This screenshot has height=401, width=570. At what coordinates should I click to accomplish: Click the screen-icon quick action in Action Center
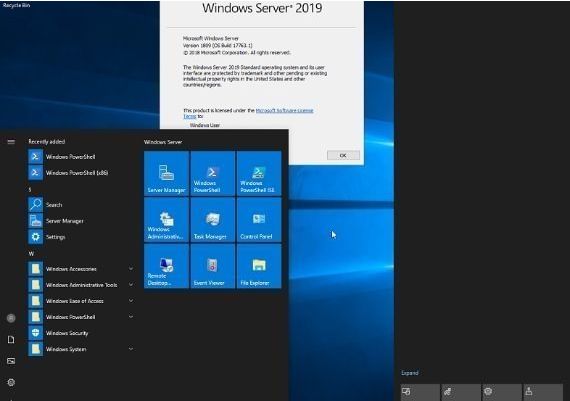420,392
